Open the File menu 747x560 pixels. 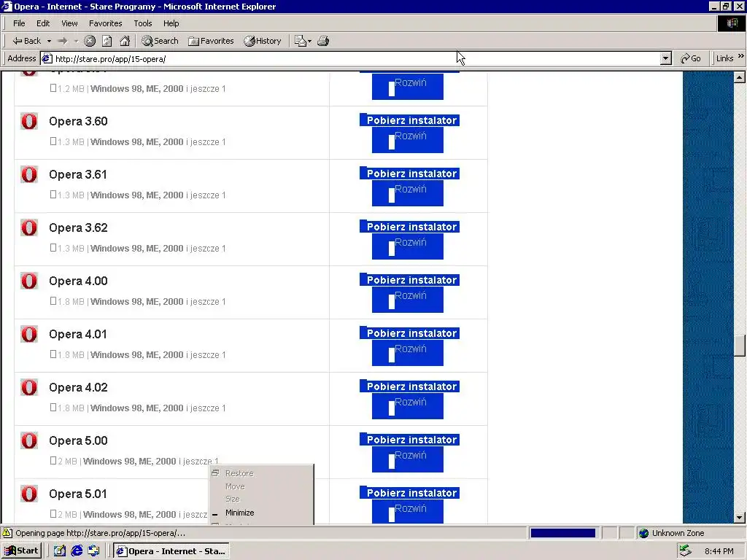[19, 23]
